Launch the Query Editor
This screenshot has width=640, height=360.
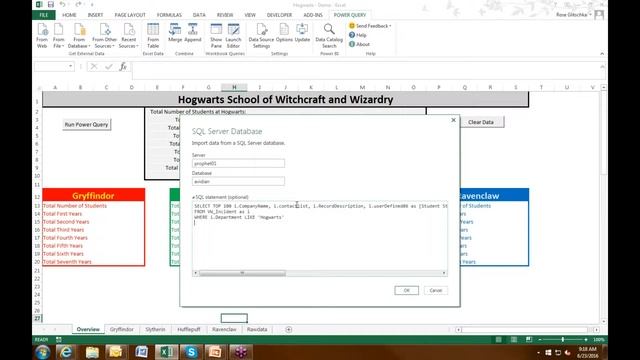233,36
